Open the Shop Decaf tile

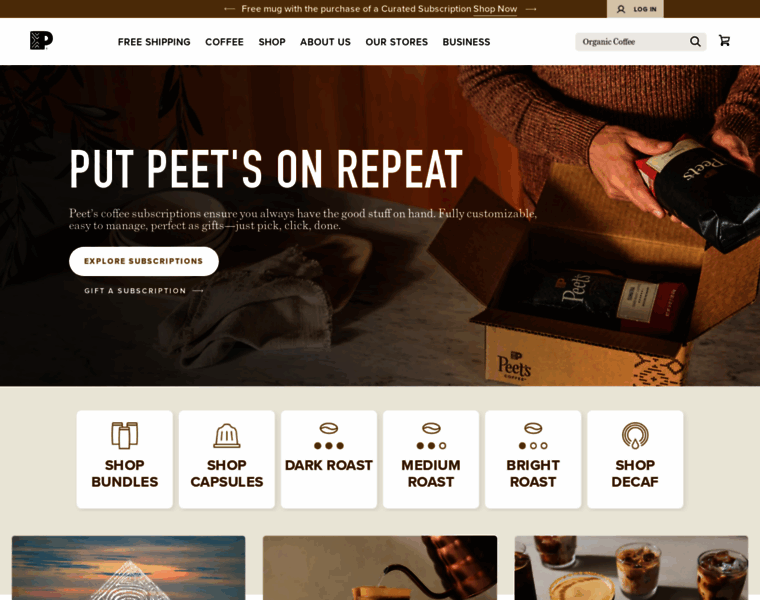[635, 459]
